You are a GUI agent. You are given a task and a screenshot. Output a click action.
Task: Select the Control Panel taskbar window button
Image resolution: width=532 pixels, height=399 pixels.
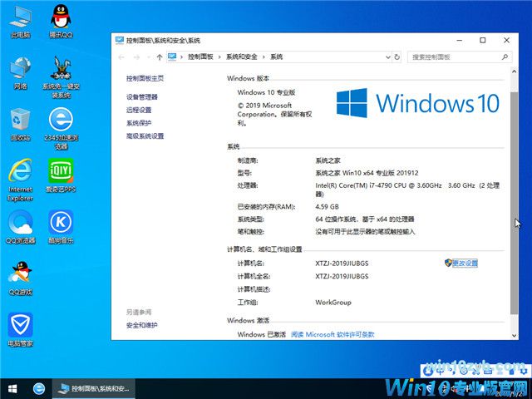click(x=94, y=388)
